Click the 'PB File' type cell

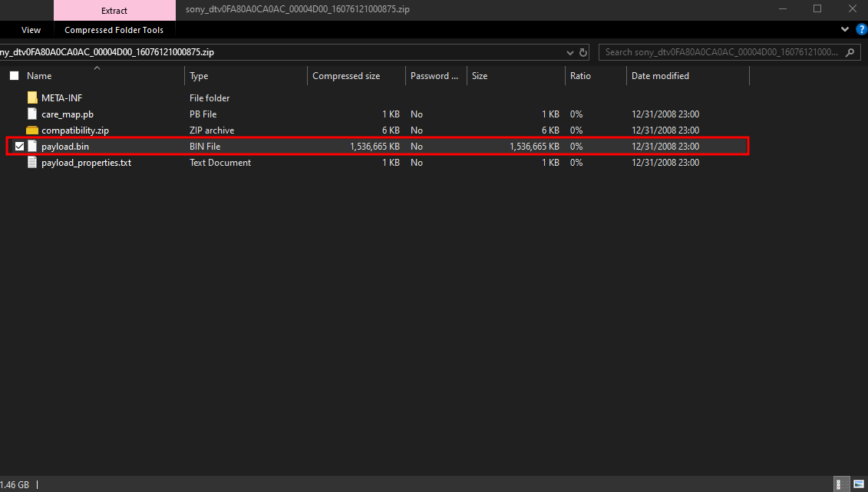click(203, 114)
